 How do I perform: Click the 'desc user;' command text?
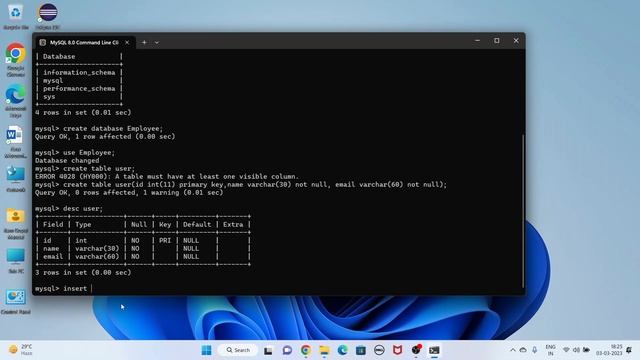click(x=83, y=208)
